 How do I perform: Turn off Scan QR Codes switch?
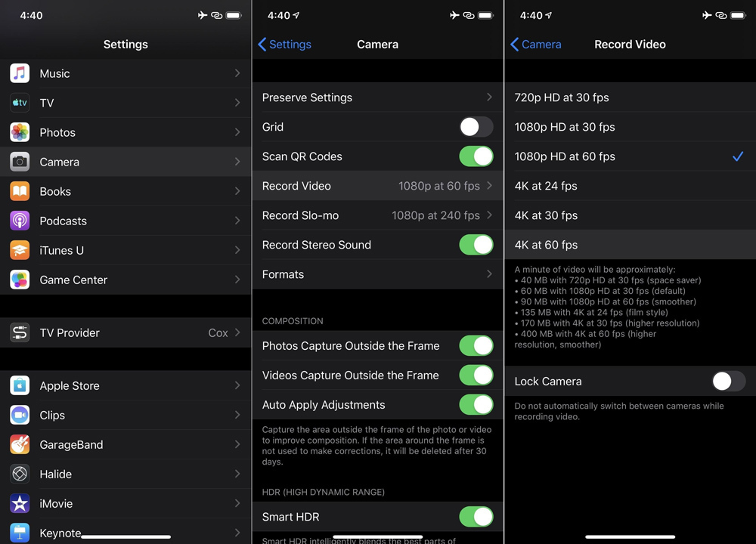(x=476, y=156)
